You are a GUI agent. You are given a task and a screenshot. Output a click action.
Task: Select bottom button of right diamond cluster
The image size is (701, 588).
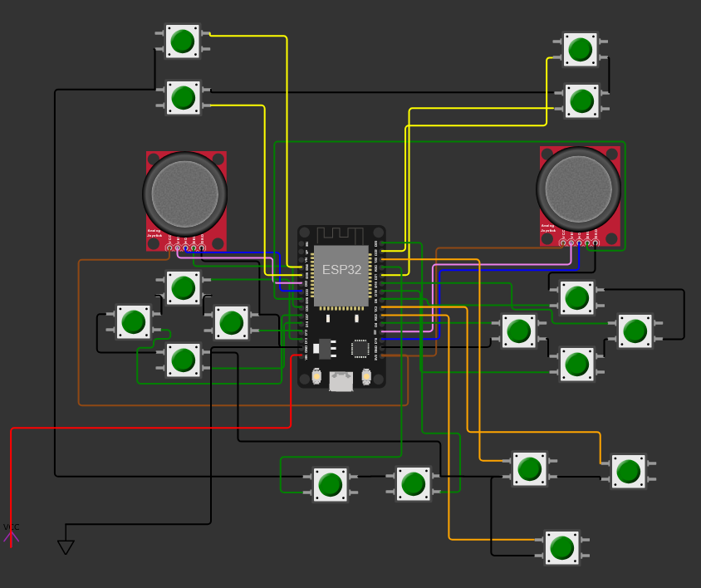[x=576, y=365]
